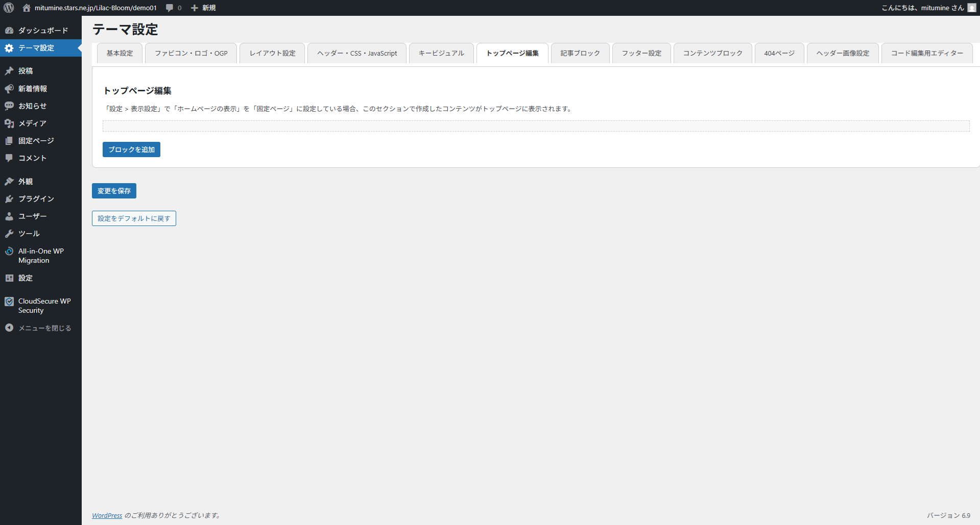
Task: Click the ブロックを追加 button
Action: point(131,149)
